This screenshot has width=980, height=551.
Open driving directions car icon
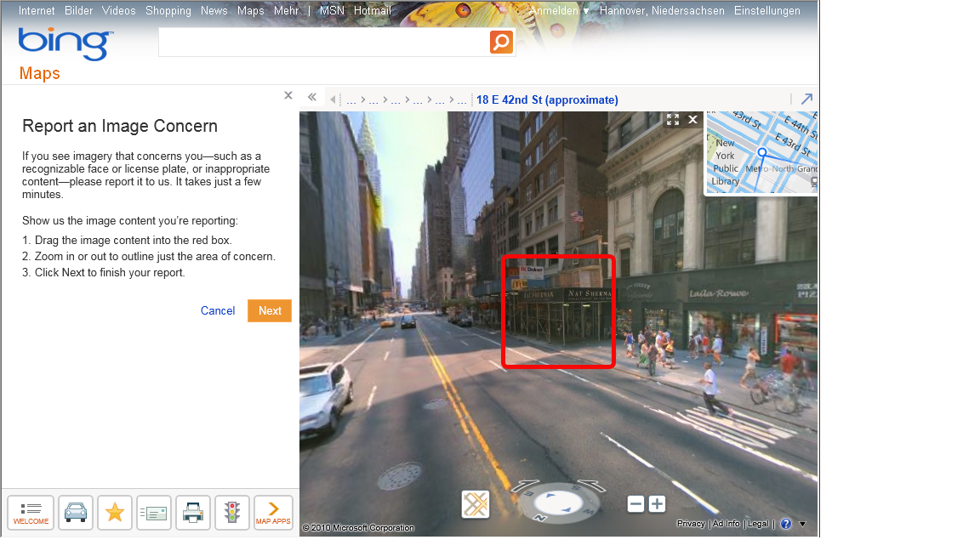tap(76, 513)
